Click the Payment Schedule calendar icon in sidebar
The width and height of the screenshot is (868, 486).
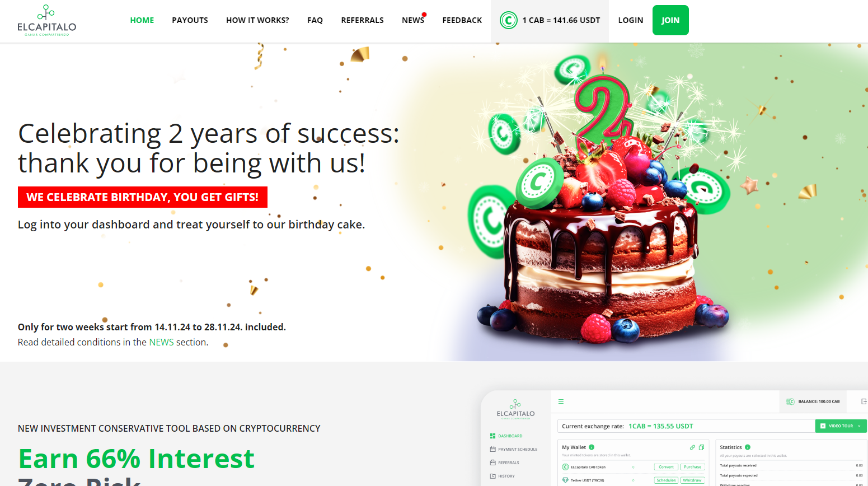[x=492, y=449]
